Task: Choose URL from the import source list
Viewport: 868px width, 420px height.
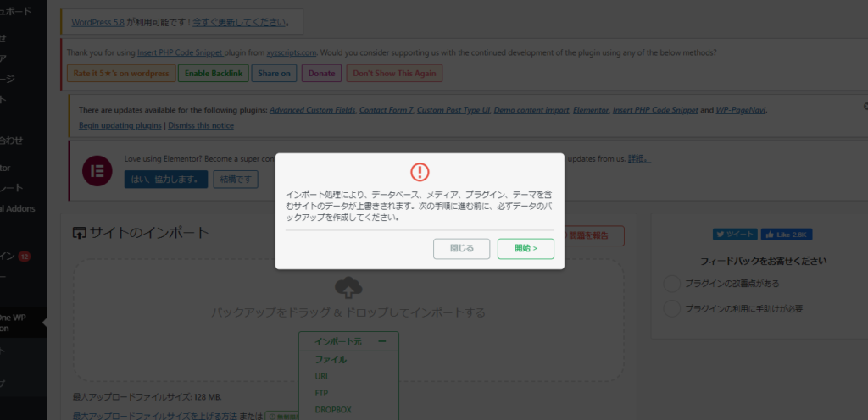Action: (323, 376)
